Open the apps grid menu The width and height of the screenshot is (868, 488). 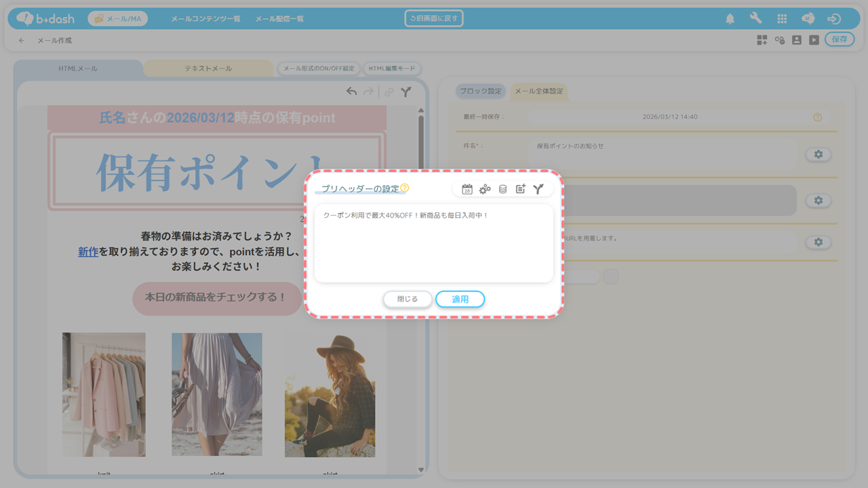[782, 19]
